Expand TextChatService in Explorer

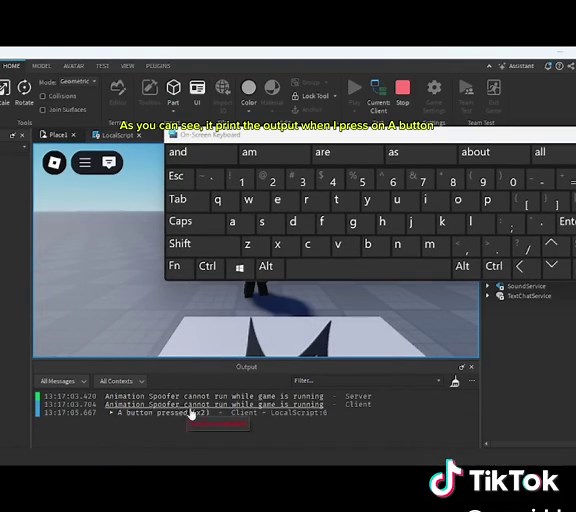(x=487, y=296)
